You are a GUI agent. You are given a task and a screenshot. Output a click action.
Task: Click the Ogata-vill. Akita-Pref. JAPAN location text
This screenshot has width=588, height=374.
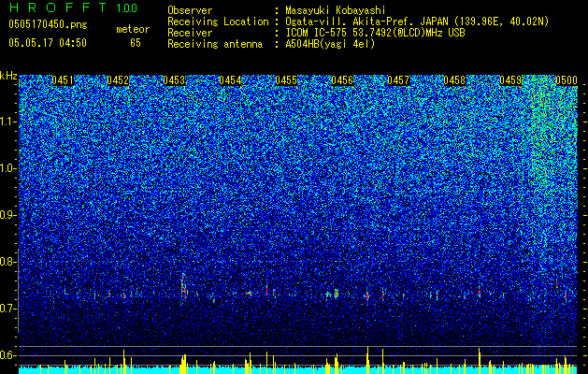[417, 22]
